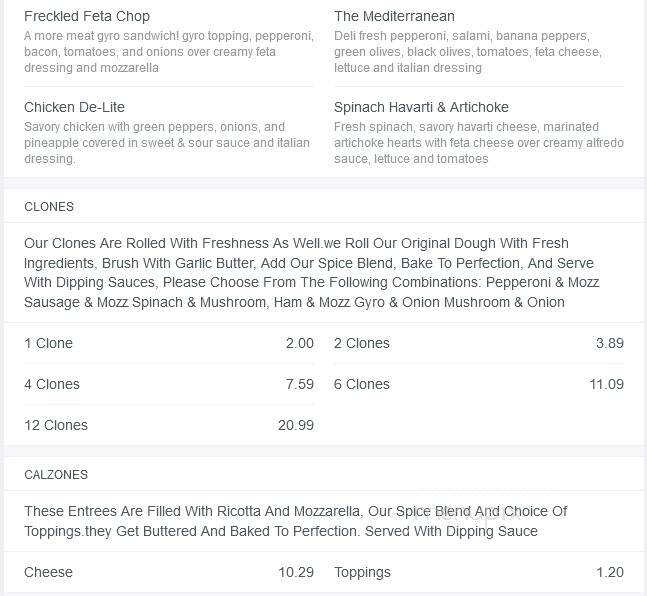Select the 1 Clone option
647x596 pixels.
pos(168,343)
